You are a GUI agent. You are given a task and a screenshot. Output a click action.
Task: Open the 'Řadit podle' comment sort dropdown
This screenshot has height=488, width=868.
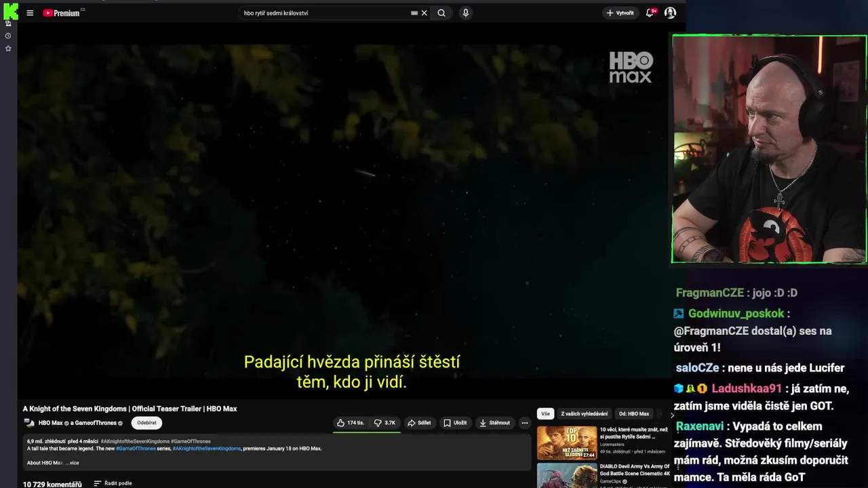coord(113,483)
